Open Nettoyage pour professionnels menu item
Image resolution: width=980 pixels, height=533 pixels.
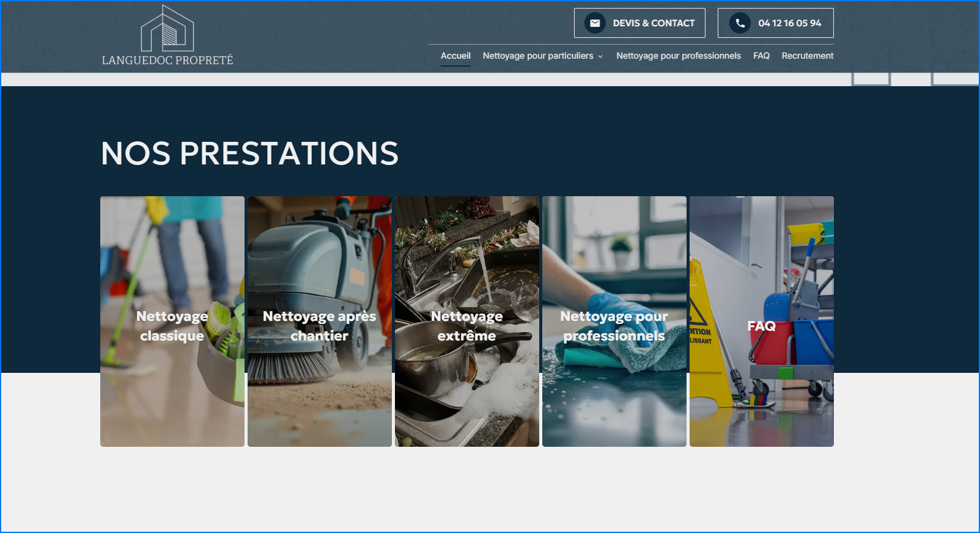[679, 56]
